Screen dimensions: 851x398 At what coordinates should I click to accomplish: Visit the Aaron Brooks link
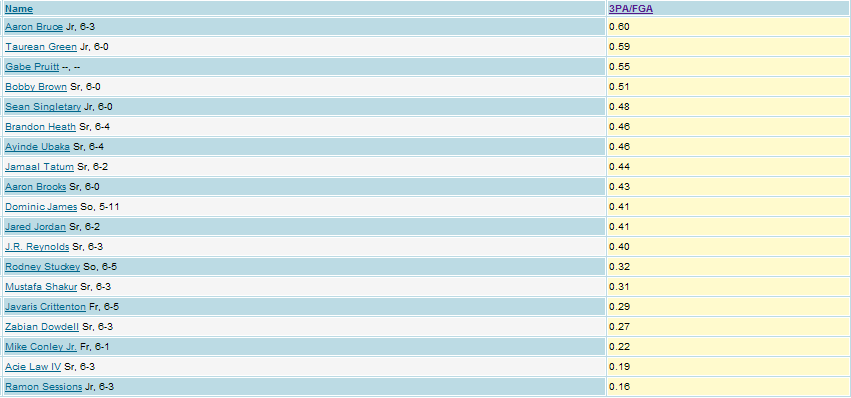[36, 187]
